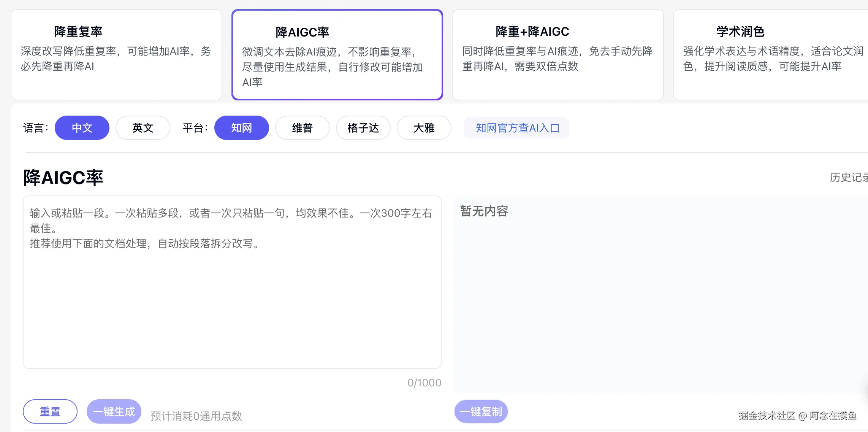Click the 一键生成 generate button
Image resolution: width=868 pixels, height=432 pixels.
(114, 411)
